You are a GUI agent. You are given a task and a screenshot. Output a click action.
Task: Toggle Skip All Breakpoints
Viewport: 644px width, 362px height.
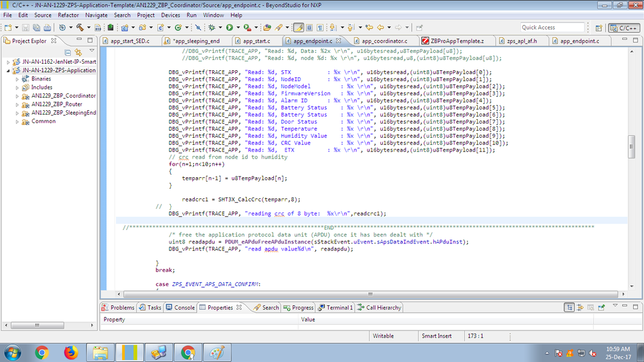point(198,28)
